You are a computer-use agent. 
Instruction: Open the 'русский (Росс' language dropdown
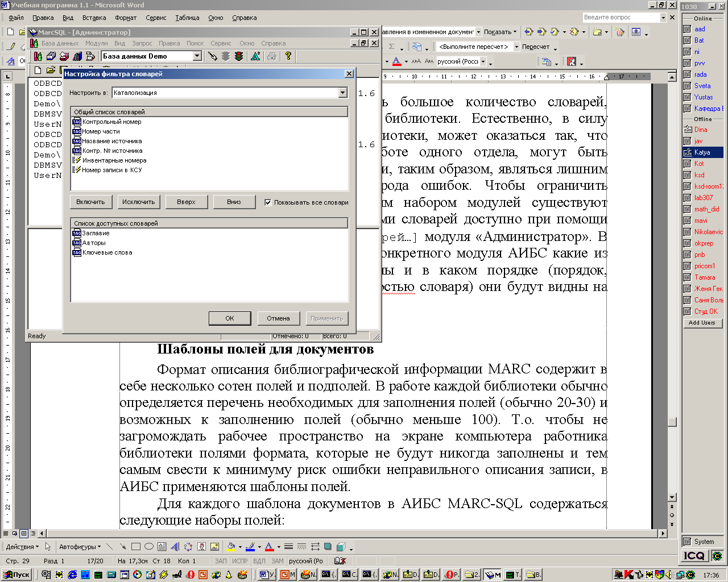(x=483, y=61)
